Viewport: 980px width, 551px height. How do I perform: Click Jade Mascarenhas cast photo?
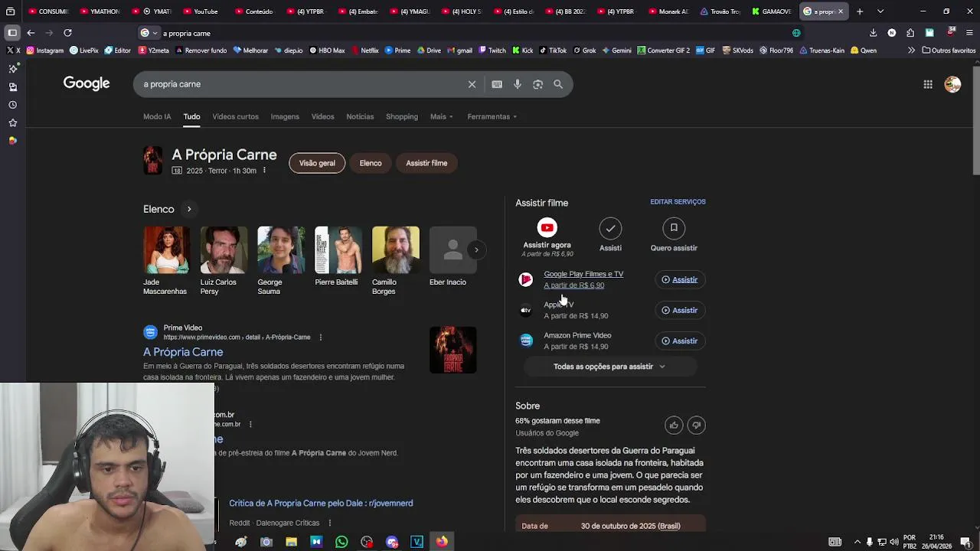tap(166, 249)
